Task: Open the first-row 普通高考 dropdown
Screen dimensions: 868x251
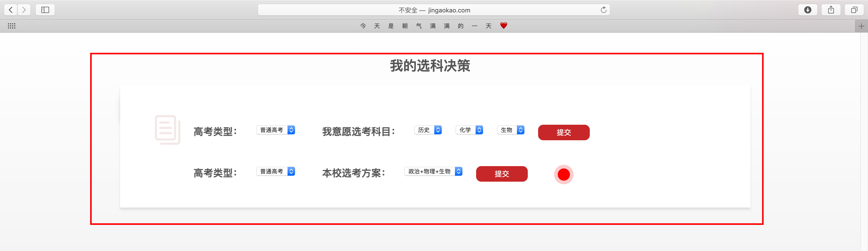Action: [276, 130]
